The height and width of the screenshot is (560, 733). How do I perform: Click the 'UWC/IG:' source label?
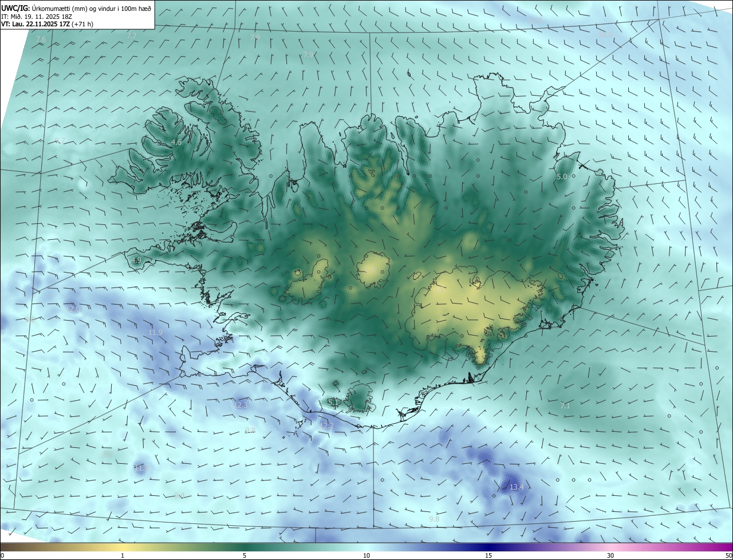(16, 9)
